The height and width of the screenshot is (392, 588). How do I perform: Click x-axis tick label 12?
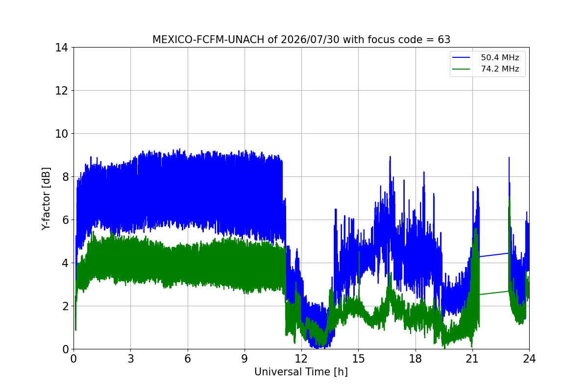(x=301, y=358)
